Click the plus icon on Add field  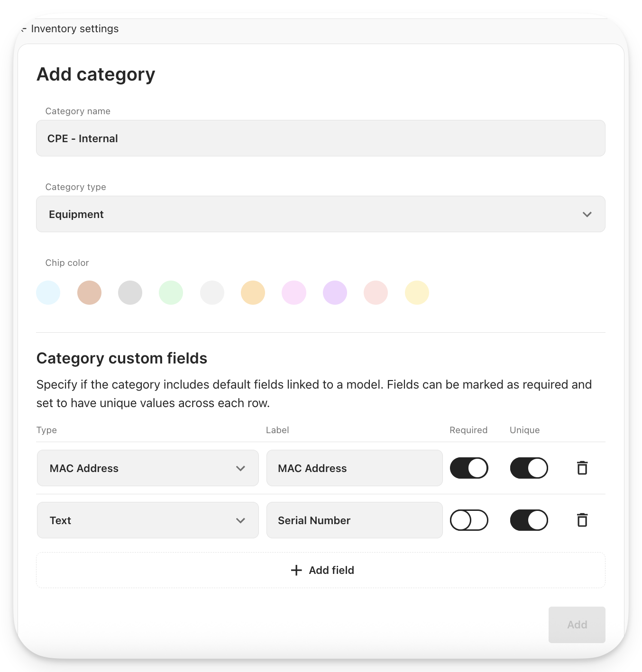[295, 570]
